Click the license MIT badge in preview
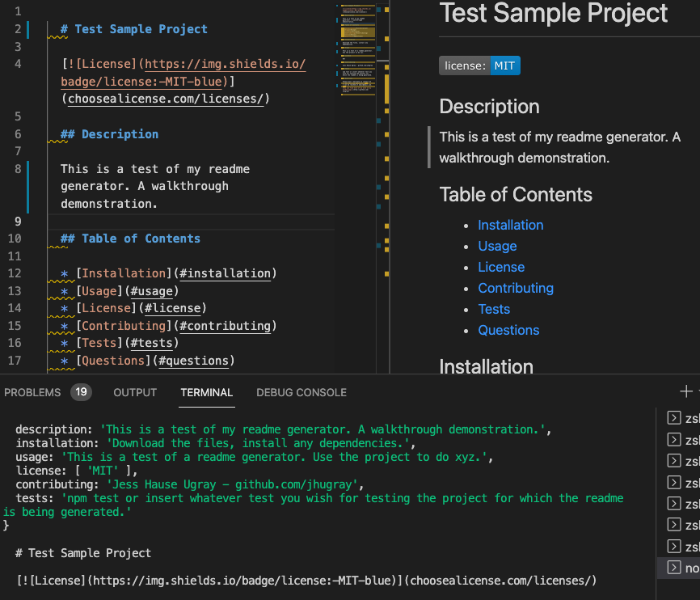The image size is (700, 600). pos(479,65)
